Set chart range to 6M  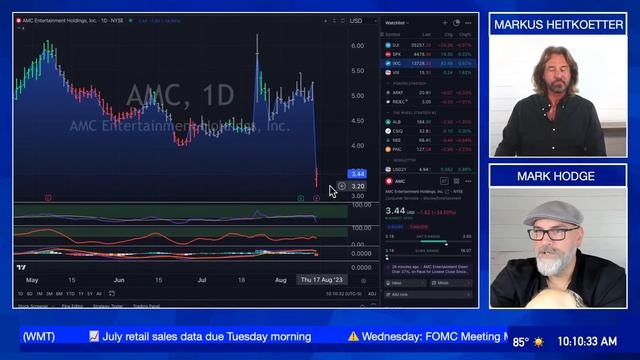[x=59, y=293]
